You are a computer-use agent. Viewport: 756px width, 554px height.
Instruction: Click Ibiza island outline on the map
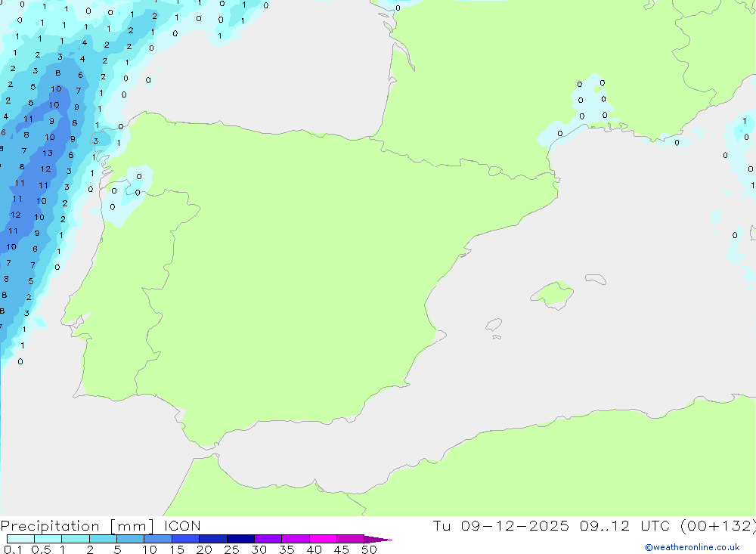tap(494, 325)
